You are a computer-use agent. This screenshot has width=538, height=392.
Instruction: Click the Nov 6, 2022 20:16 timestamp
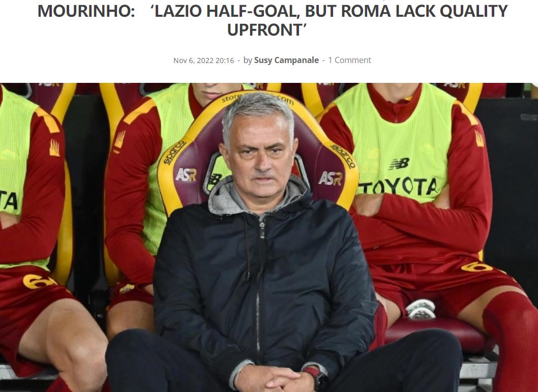[203, 61]
